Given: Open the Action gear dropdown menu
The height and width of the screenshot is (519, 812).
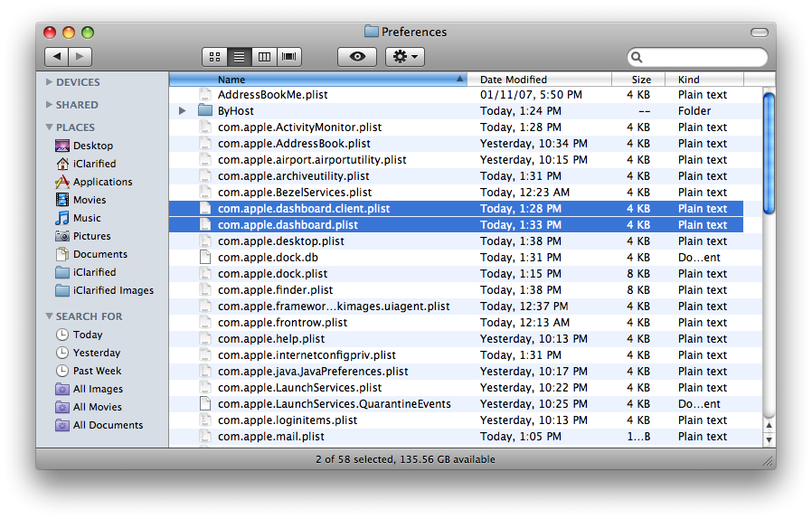Looking at the screenshot, I should pyautogui.click(x=404, y=57).
